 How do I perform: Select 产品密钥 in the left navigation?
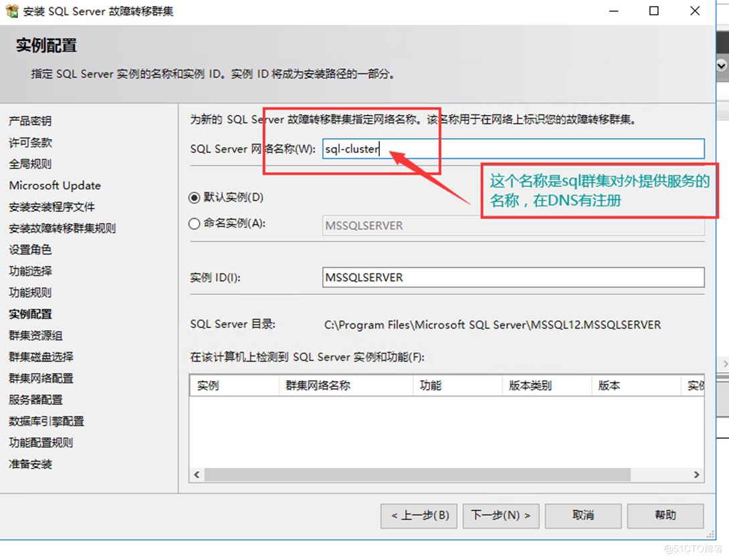tap(31, 120)
